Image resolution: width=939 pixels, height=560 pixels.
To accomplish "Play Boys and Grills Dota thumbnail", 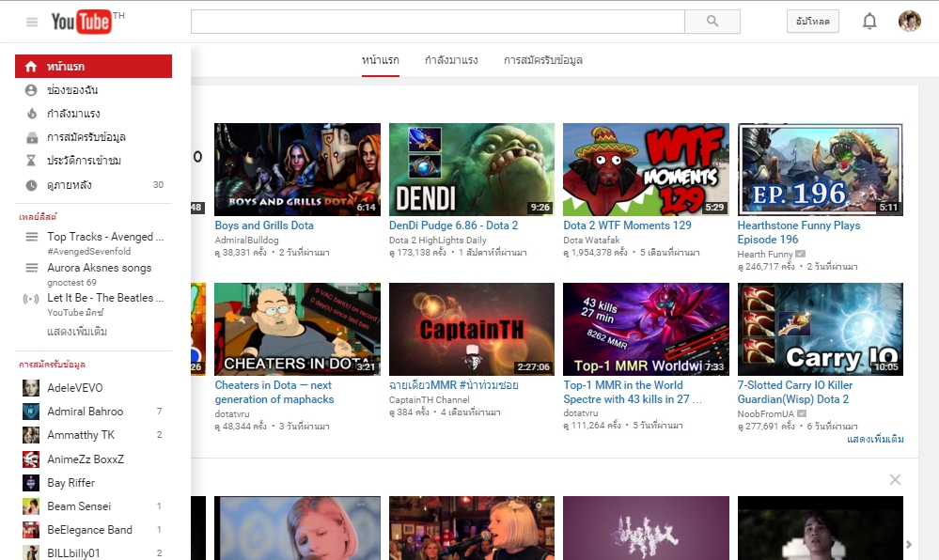I will click(x=297, y=169).
